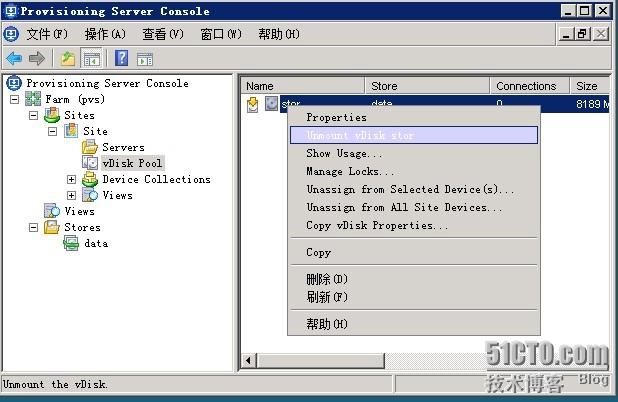Click the stor vDisk row icon
Screen dimensions: 618x402
click(x=271, y=104)
